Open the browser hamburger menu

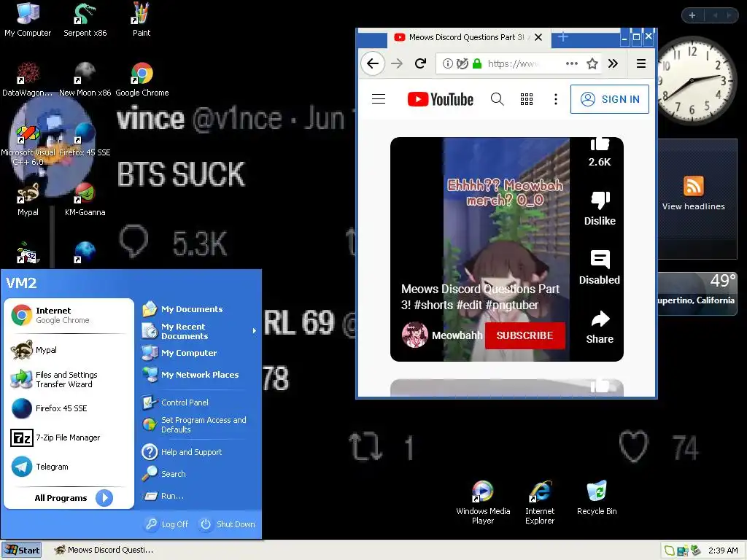click(641, 63)
